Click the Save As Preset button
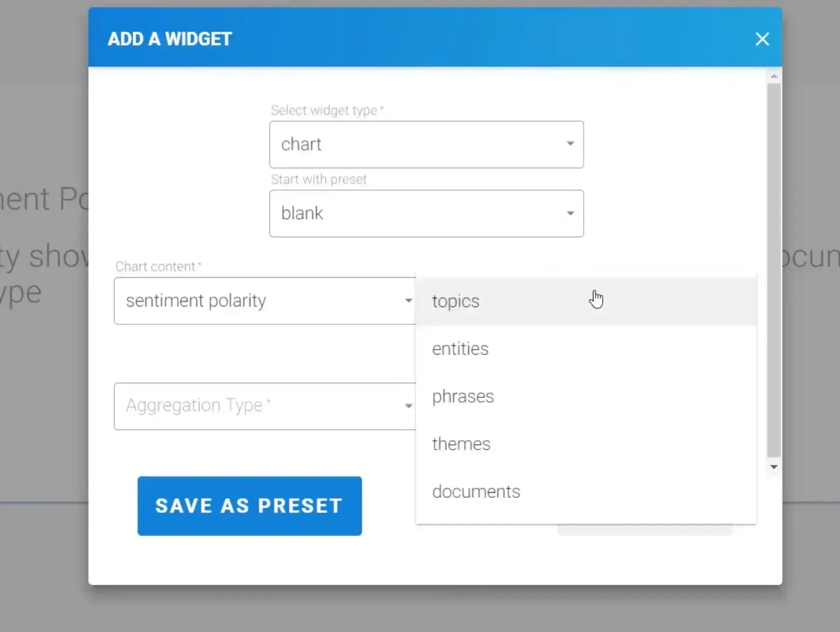The image size is (840, 632). click(250, 506)
